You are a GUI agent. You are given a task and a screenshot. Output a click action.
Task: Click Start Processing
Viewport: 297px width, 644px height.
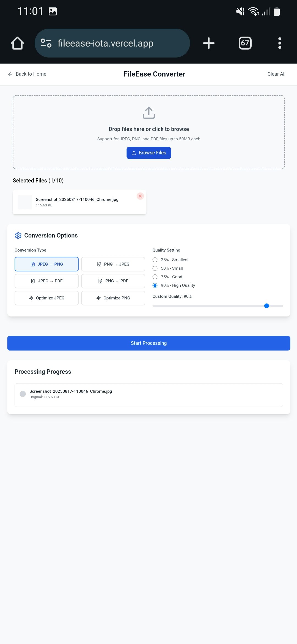pos(149,343)
